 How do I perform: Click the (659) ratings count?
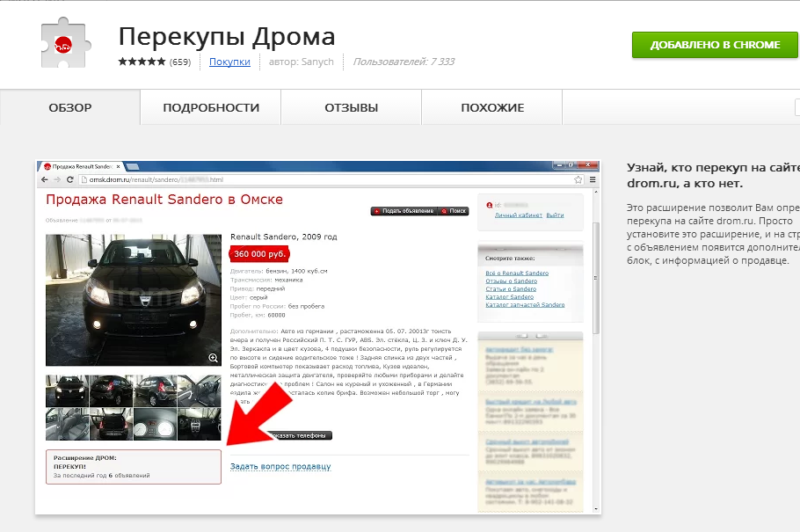180,62
